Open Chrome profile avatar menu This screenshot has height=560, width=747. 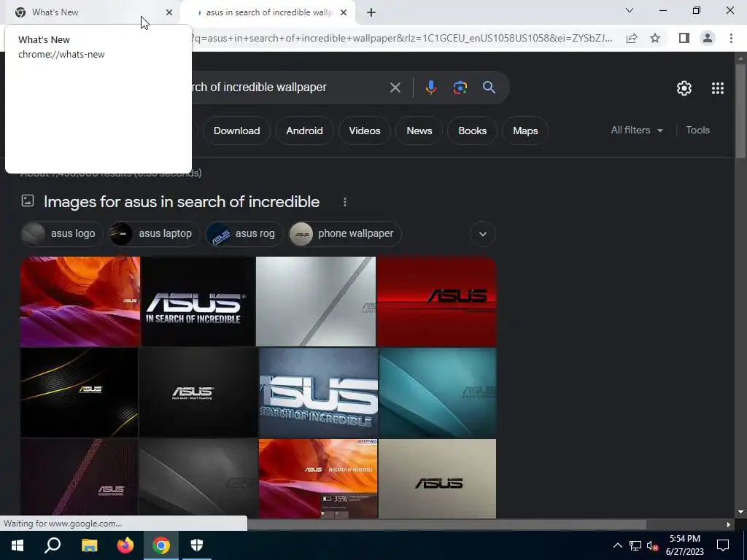708,38
